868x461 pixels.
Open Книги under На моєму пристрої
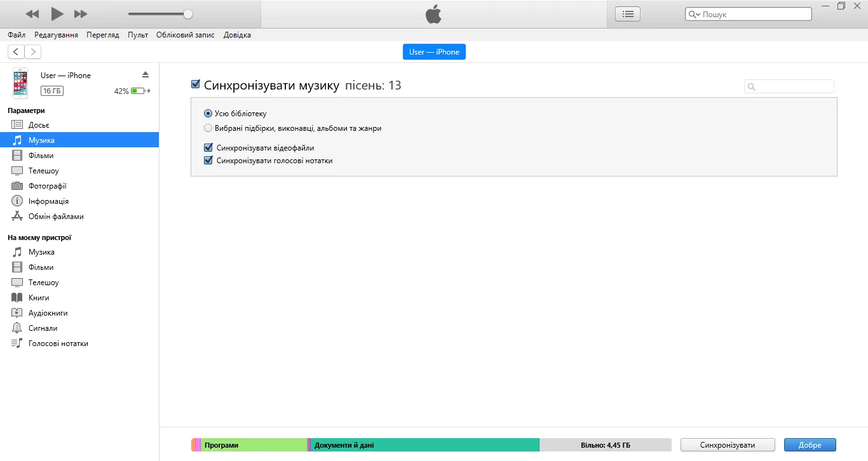tap(38, 298)
